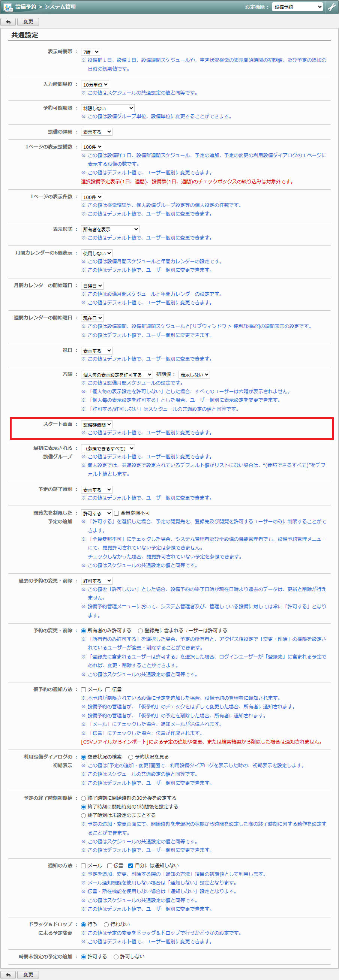Click the back arrow button at the bottom
The height and width of the screenshot is (980, 339).
point(8,975)
